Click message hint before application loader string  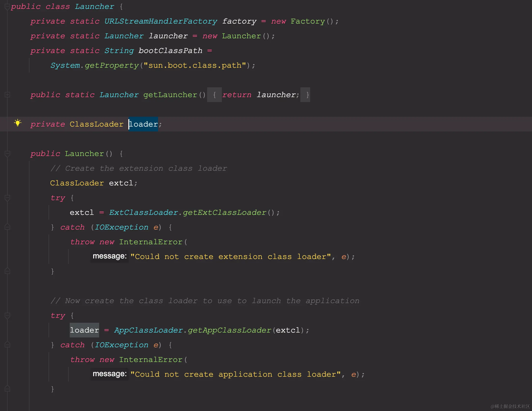coord(109,374)
